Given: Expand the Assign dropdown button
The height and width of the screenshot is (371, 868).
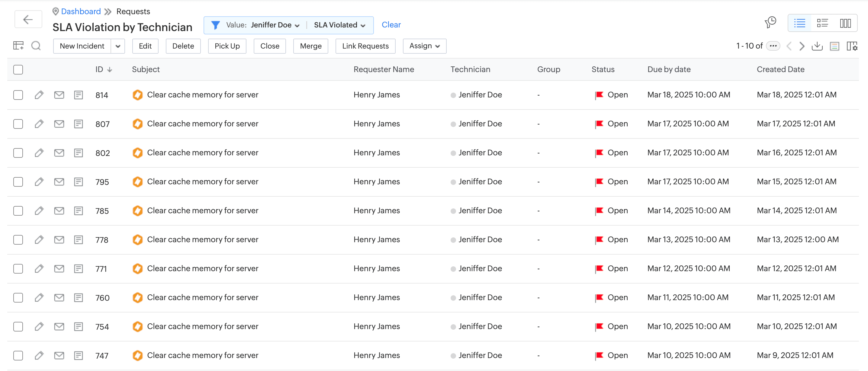Looking at the screenshot, I should click(424, 46).
